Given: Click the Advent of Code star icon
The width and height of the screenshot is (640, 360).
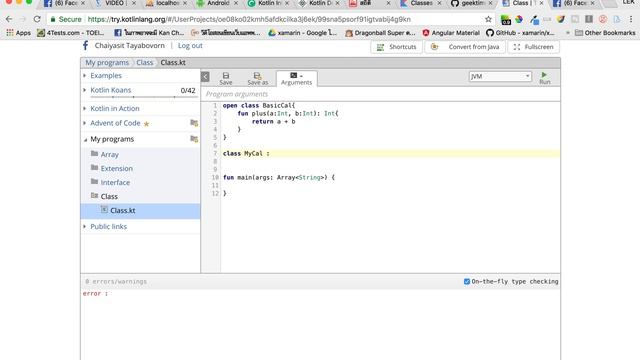Looking at the screenshot, I should pos(147,124).
